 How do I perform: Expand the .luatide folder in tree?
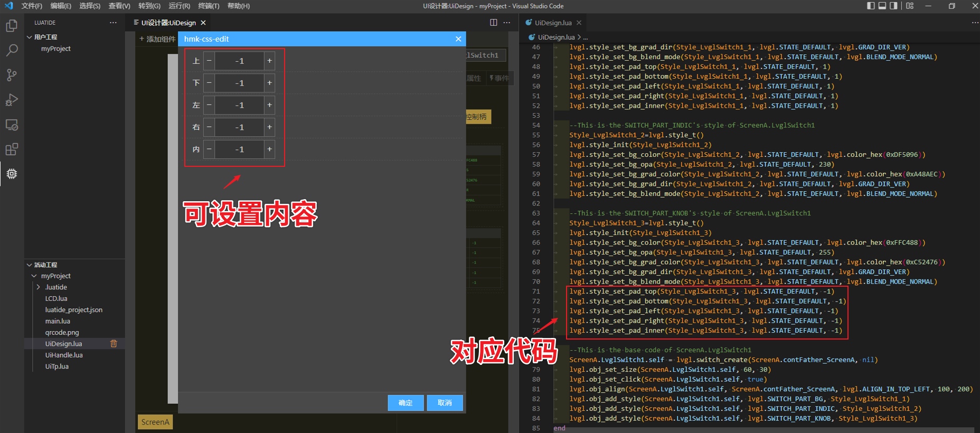[x=39, y=287]
